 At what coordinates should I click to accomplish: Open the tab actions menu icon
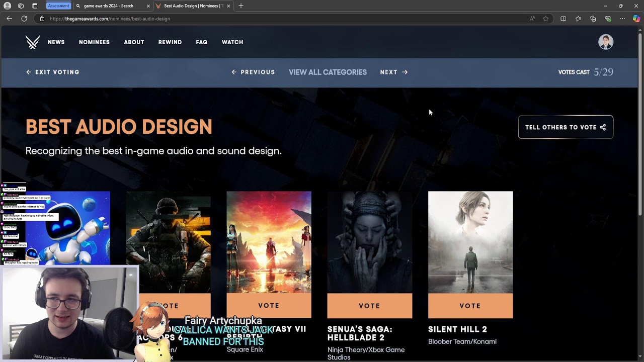pos(35,6)
